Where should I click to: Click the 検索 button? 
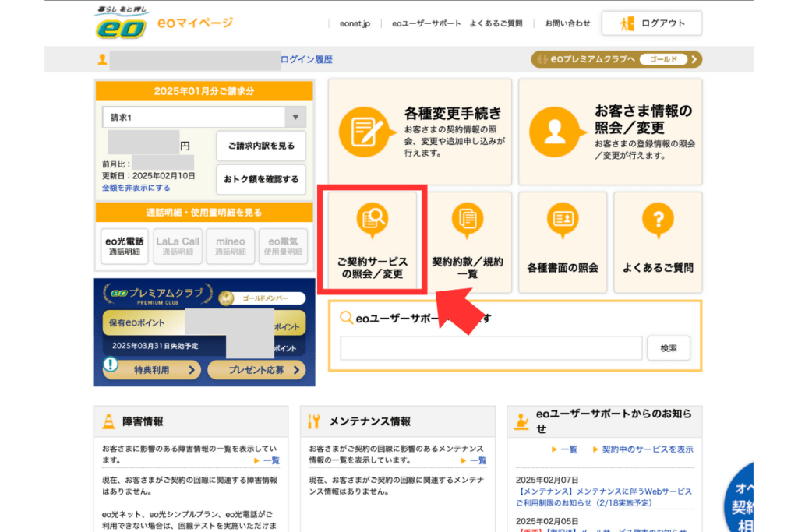[x=669, y=348]
